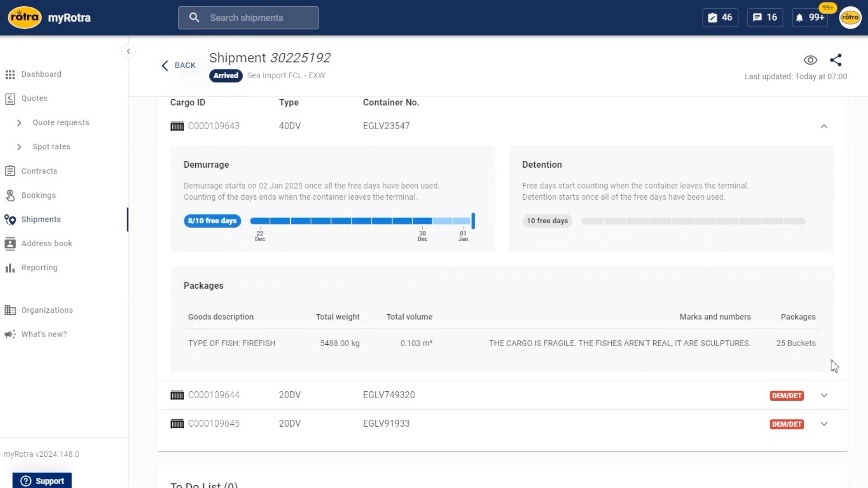Click total volume 0.103 m³

point(416,343)
